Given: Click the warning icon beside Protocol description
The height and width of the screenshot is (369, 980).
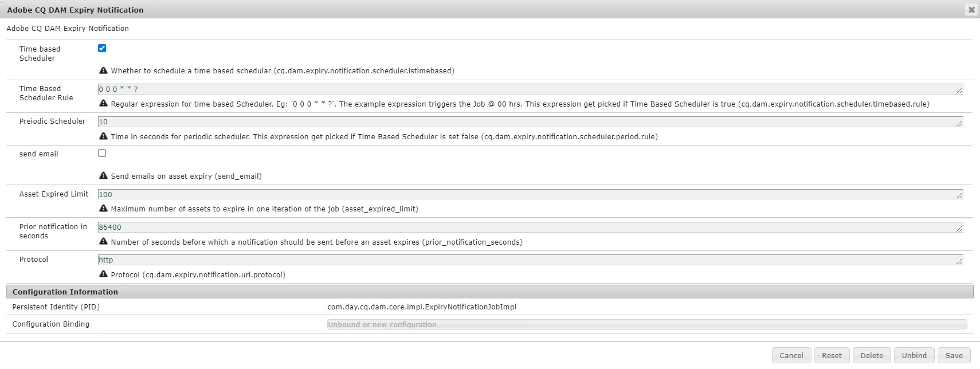Looking at the screenshot, I should point(103,274).
